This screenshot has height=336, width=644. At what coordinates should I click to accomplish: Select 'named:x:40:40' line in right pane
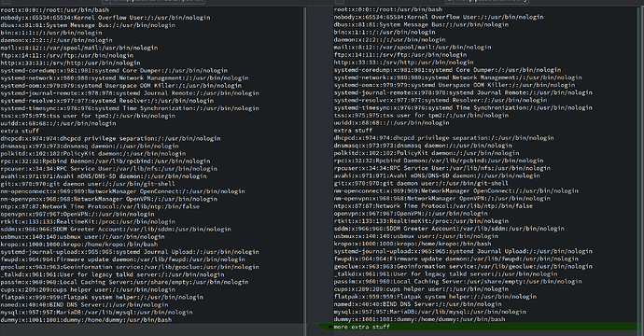click(x=418, y=304)
